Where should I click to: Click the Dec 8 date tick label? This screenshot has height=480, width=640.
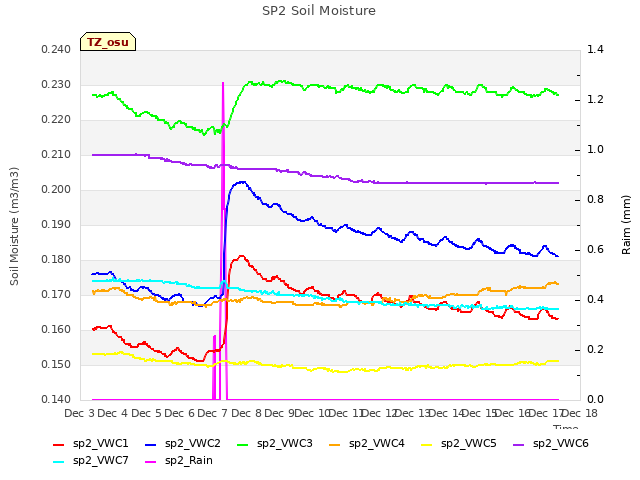click(246, 413)
